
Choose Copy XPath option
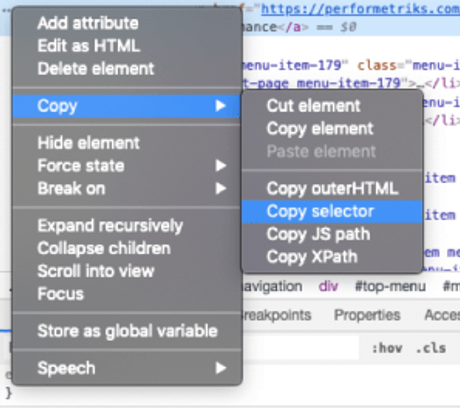332,257
